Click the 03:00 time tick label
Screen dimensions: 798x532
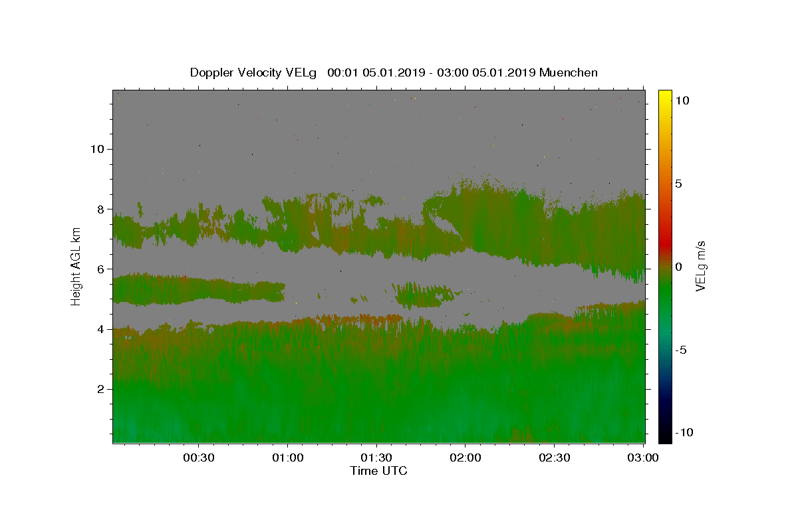(x=643, y=458)
